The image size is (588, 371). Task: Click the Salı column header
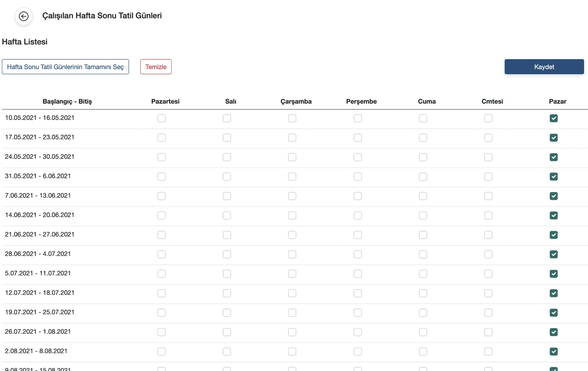[231, 102]
